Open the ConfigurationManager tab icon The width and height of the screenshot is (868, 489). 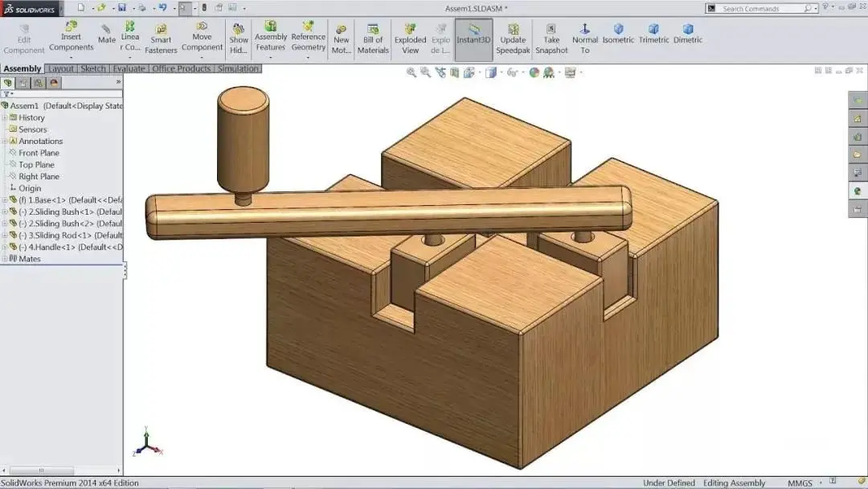tap(39, 83)
